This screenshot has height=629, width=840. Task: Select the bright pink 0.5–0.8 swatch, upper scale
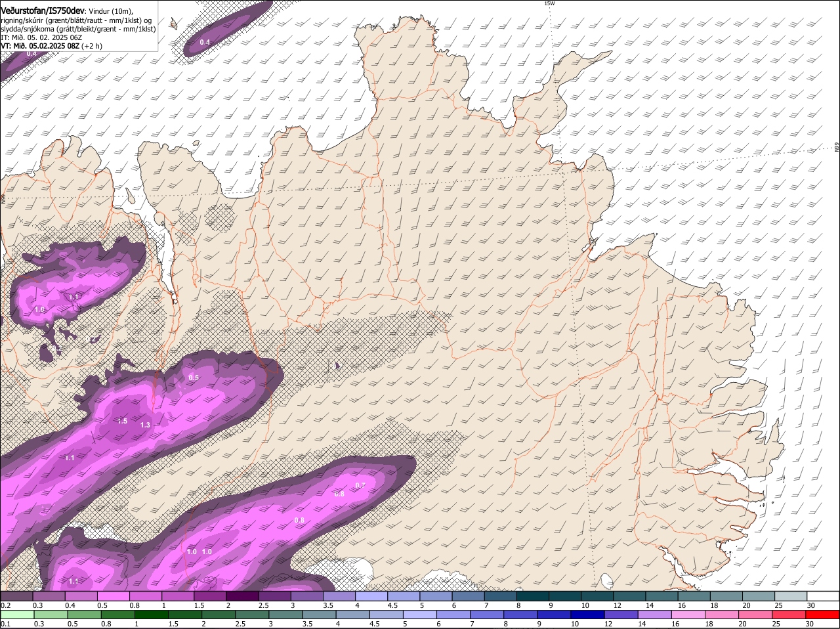(113, 596)
